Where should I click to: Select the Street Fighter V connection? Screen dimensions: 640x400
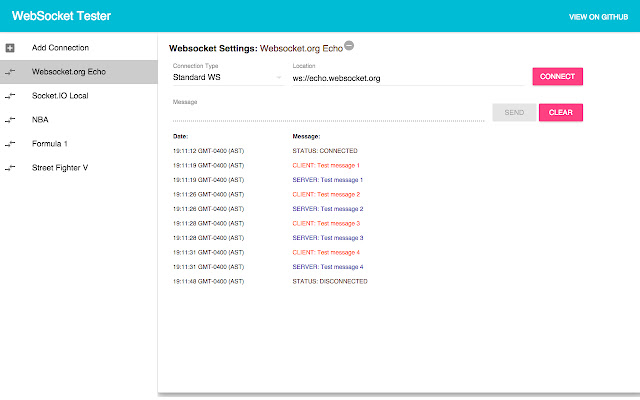(79, 168)
